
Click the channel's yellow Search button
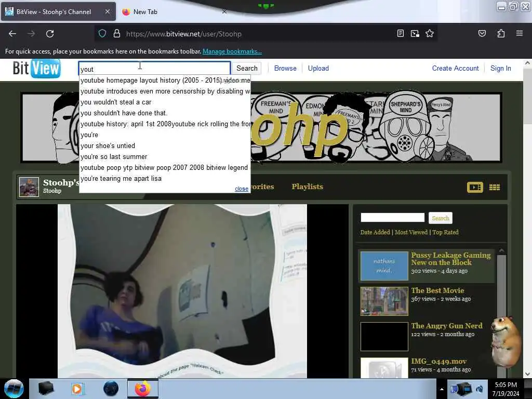click(x=441, y=218)
